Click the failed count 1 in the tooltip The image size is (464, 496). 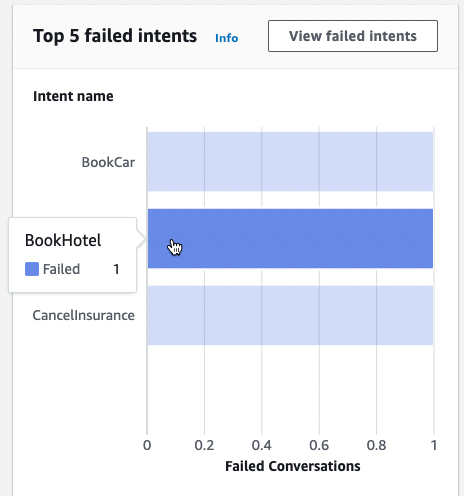[x=116, y=269]
